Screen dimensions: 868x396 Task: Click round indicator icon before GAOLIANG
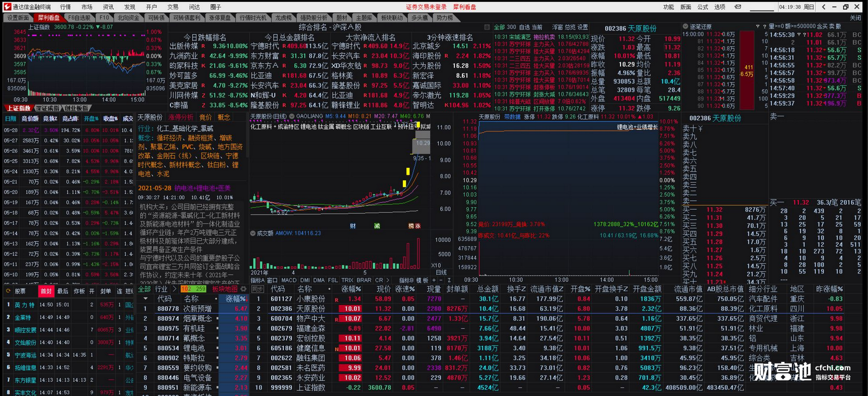[x=292, y=116]
